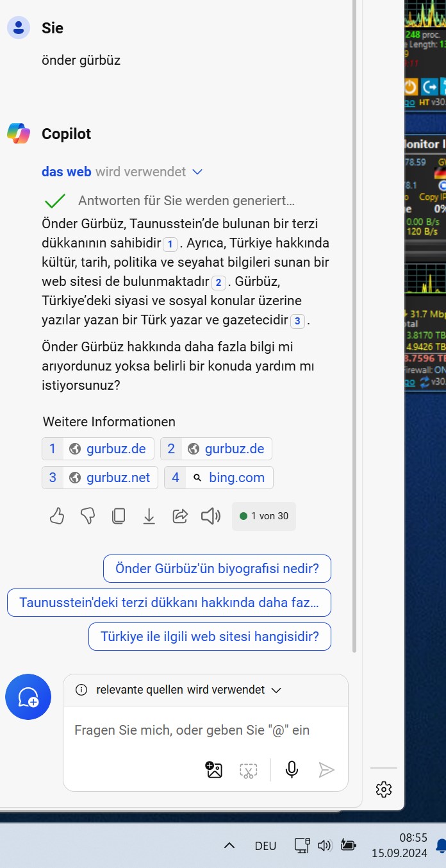The height and width of the screenshot is (868, 446).
Task: Show hidden tray icons chevron
Action: pyautogui.click(x=229, y=846)
